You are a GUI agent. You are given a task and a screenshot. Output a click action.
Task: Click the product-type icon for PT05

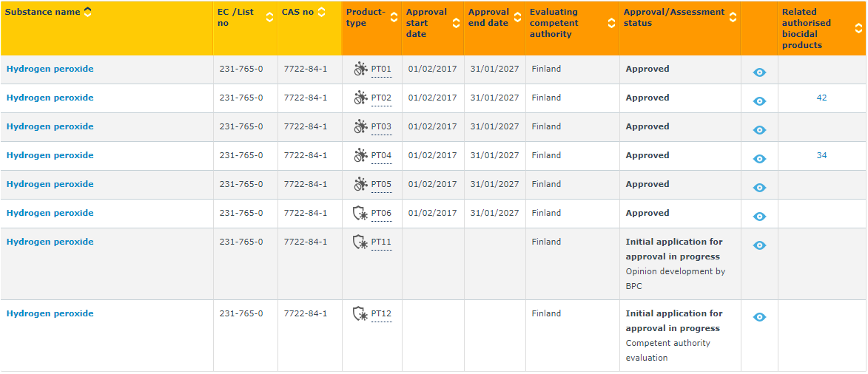click(x=360, y=185)
